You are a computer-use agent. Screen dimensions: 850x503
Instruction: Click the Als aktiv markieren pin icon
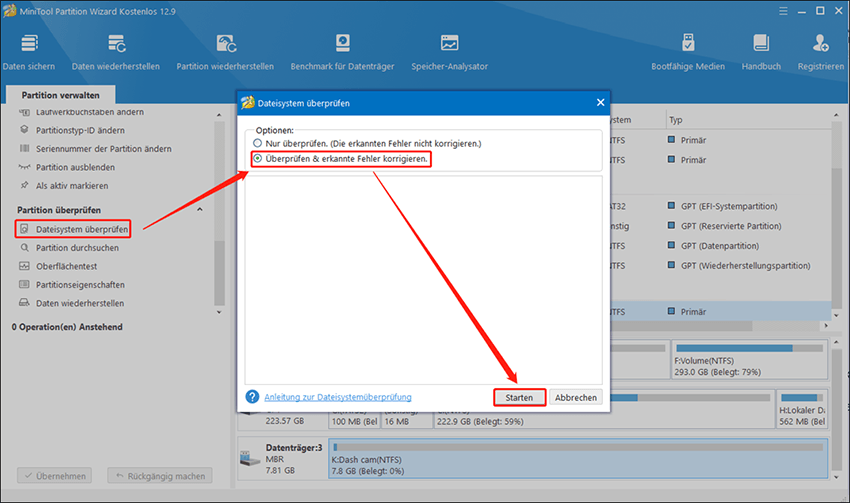pyautogui.click(x=24, y=185)
